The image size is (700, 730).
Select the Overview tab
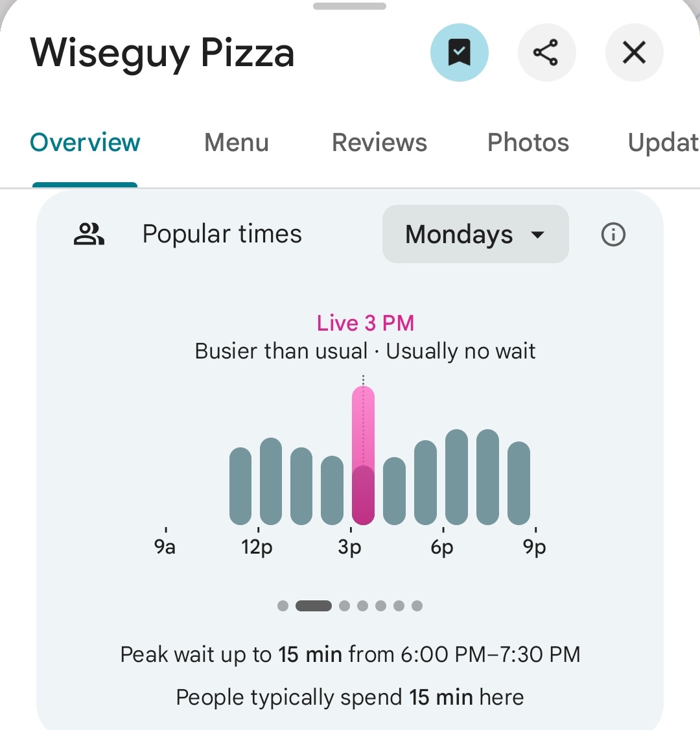(x=85, y=143)
